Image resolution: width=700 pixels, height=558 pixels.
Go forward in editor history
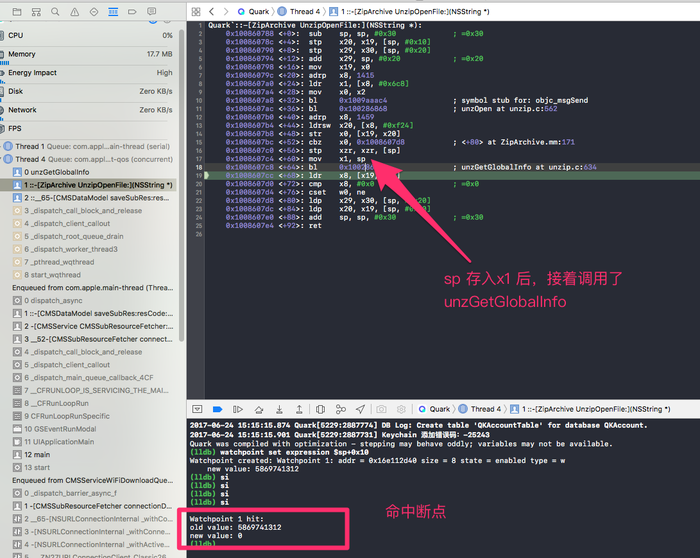226,12
